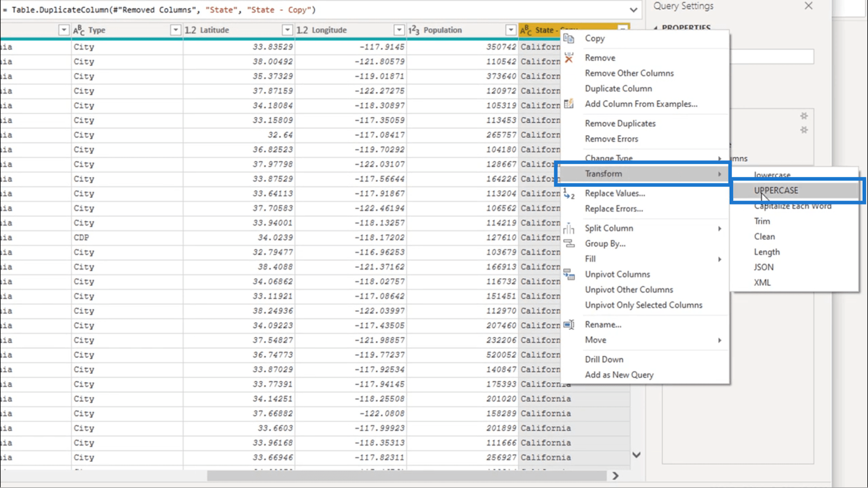Select UPPERCASE from Transform submenu

coord(776,190)
